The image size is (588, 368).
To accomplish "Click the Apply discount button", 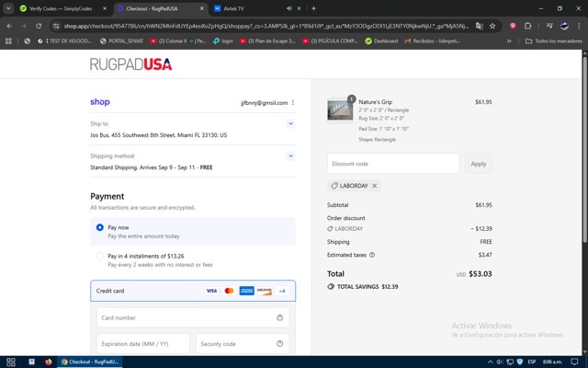I will coord(478,164).
